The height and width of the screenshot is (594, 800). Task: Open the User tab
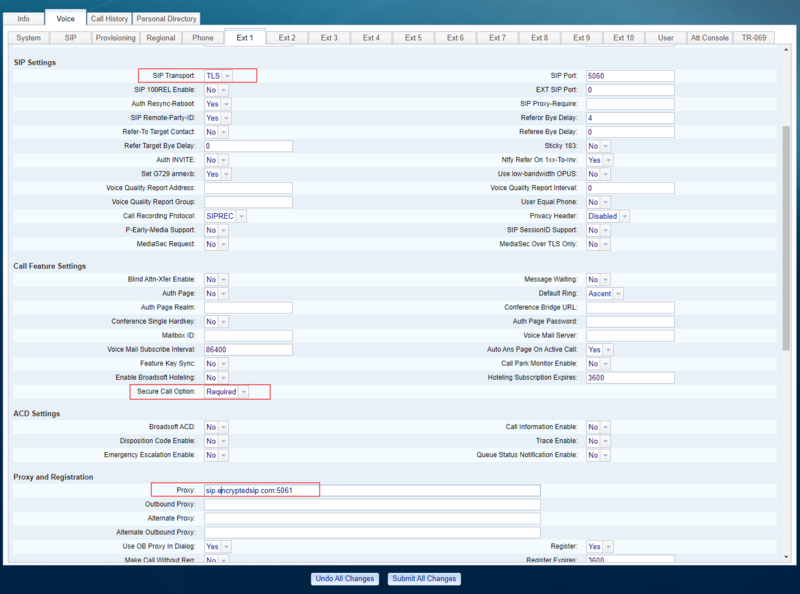click(x=665, y=38)
